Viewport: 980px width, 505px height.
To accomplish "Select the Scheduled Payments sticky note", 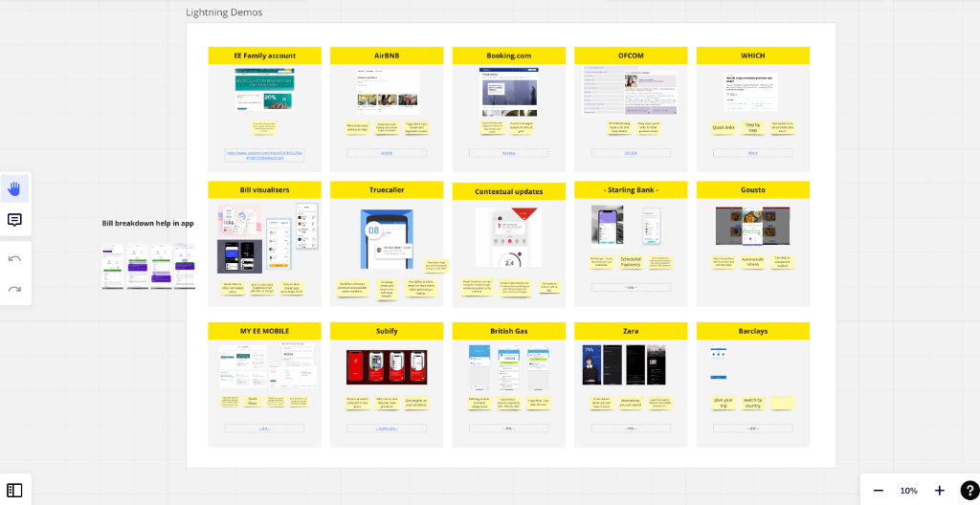I will (631, 262).
